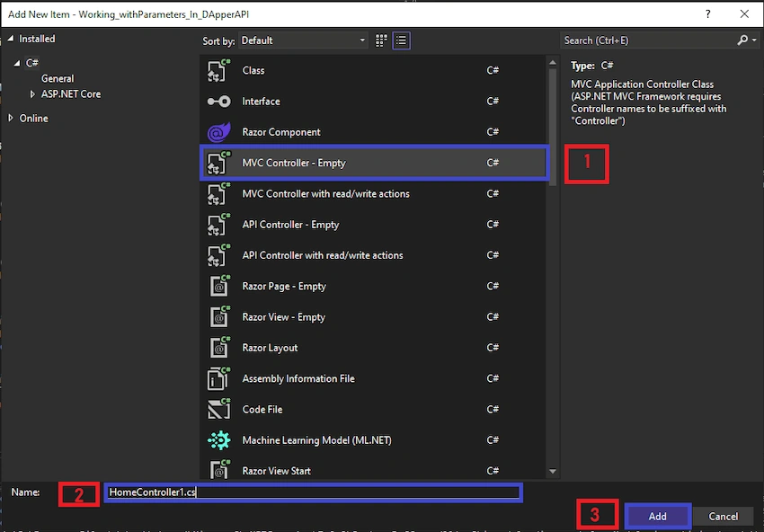Select "Machine Learning Model (ML.NET)" text
This screenshot has width=764, height=532.
[316, 440]
